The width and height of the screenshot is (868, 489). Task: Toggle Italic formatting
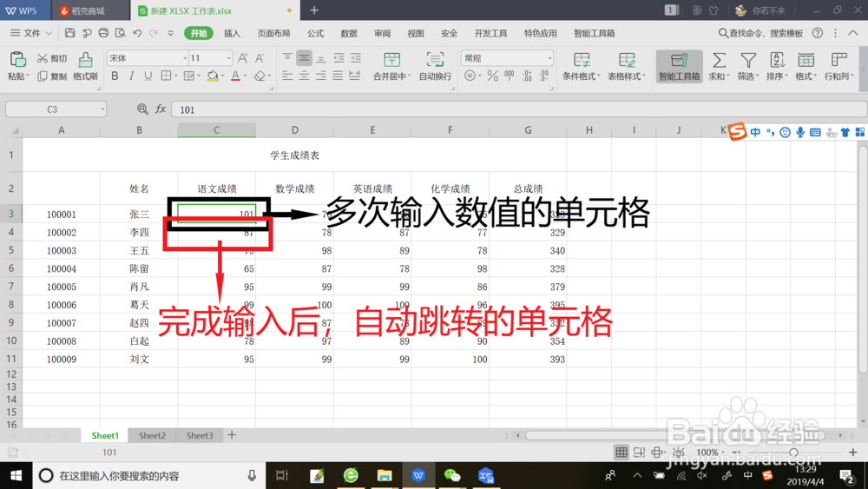pyautogui.click(x=131, y=76)
